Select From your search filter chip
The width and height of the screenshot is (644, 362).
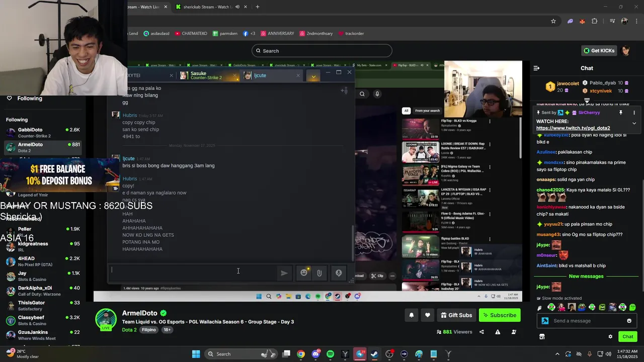click(427, 111)
